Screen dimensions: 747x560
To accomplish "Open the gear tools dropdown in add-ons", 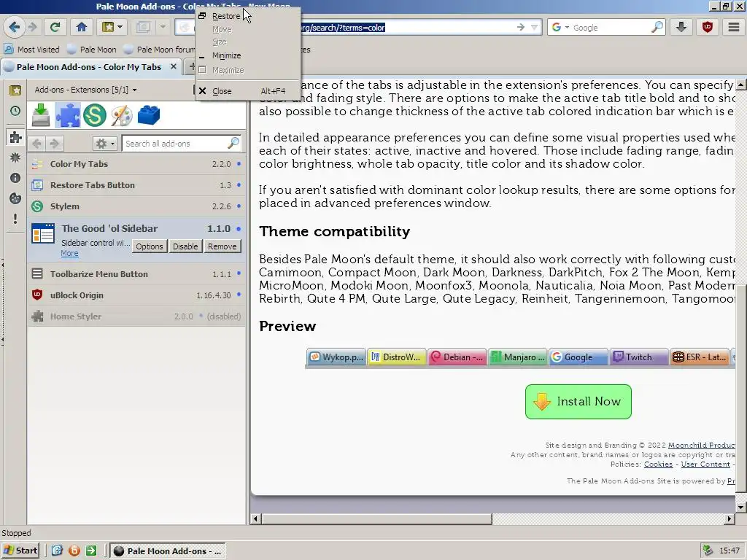I will tap(105, 144).
